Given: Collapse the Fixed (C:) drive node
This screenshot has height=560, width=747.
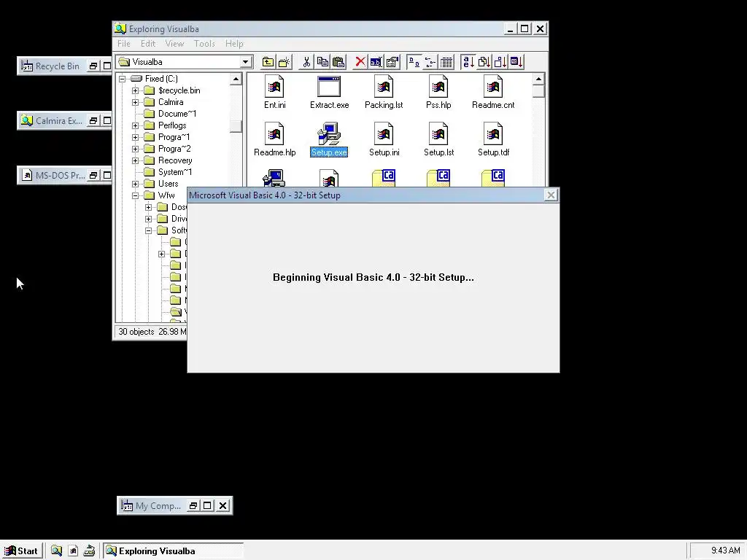Looking at the screenshot, I should click(123, 79).
